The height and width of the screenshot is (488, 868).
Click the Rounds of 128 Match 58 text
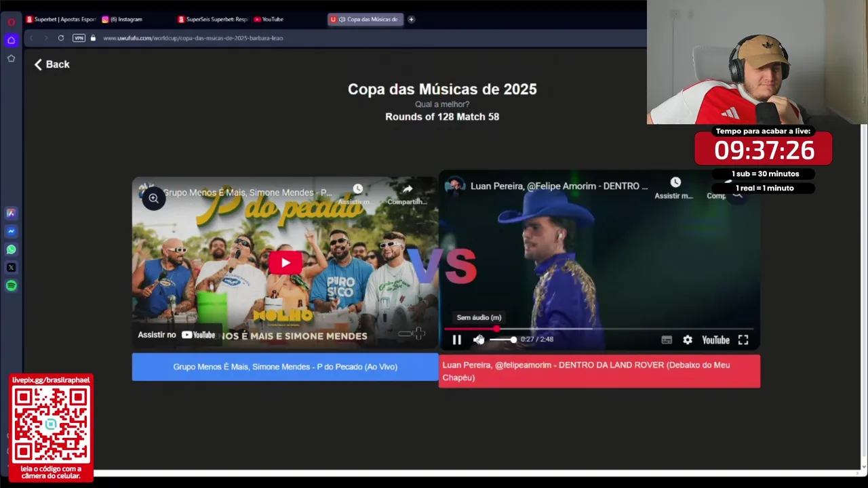coord(442,117)
